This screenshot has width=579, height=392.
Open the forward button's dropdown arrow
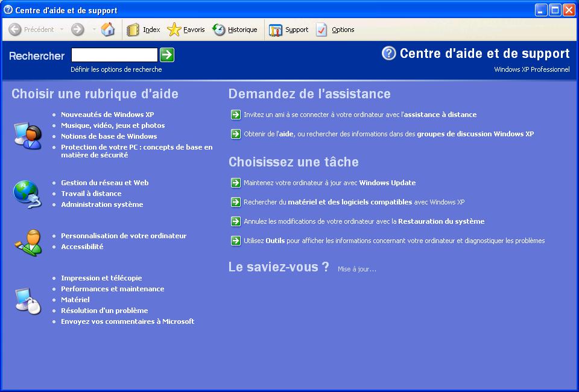(x=94, y=29)
